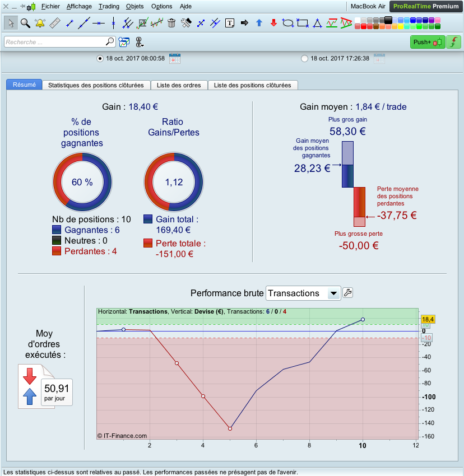
Task: Click the ProRealTime Premium button
Action: click(426, 6)
